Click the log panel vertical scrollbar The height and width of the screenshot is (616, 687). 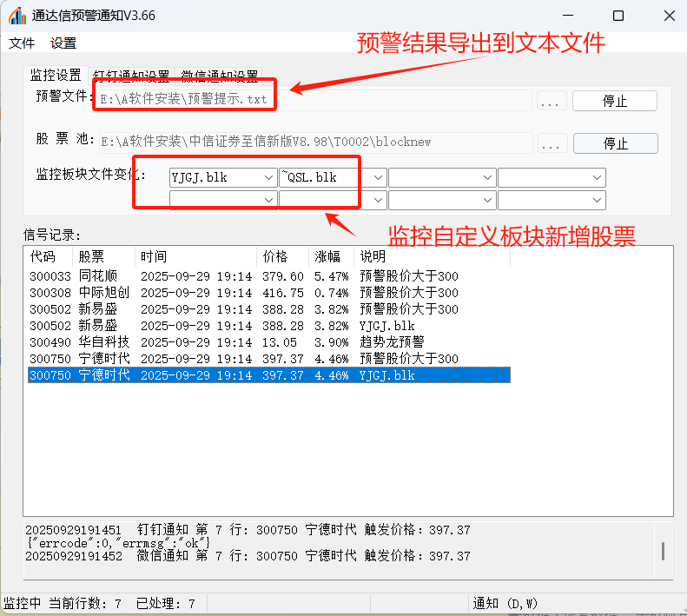[x=664, y=551]
